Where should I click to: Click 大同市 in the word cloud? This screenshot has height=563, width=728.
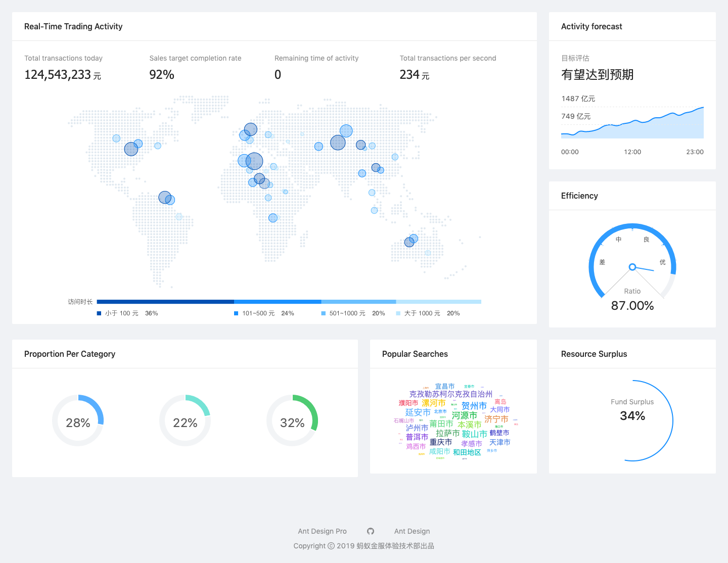[500, 409]
